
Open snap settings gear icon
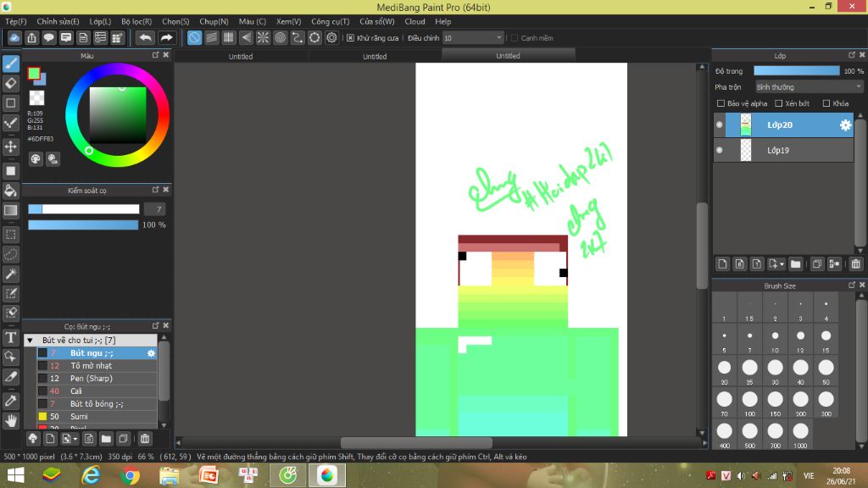331,37
